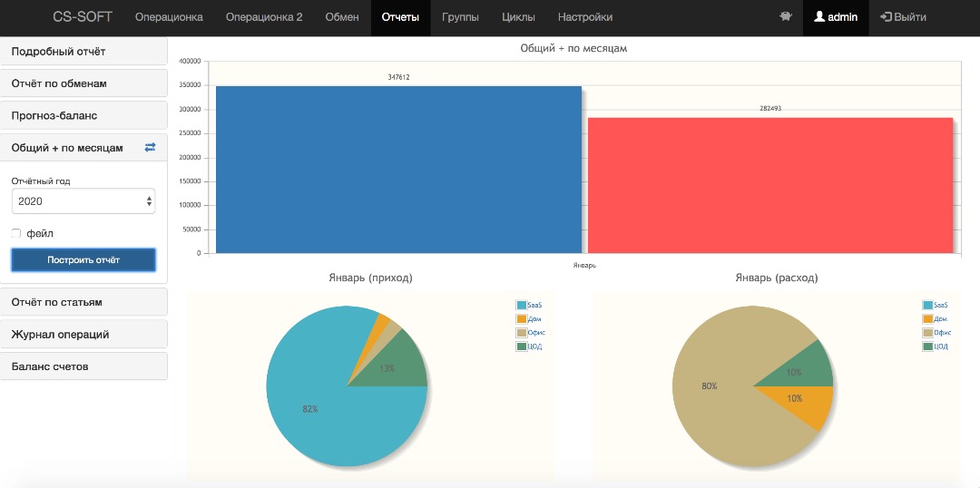The height and width of the screenshot is (488, 980).
Task: Click the orange 10% Дом slice in расход pie
Action: [x=795, y=398]
